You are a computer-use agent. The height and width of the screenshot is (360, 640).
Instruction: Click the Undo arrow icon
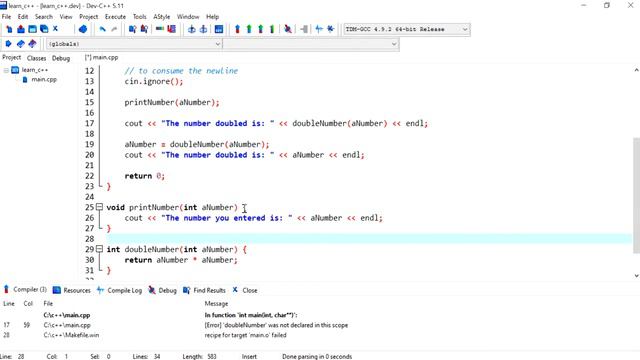[x=102, y=29]
